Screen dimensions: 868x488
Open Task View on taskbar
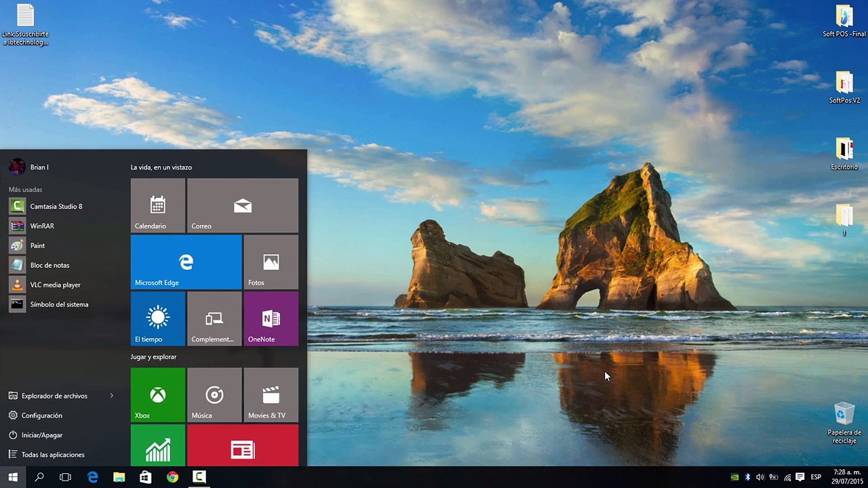66,477
